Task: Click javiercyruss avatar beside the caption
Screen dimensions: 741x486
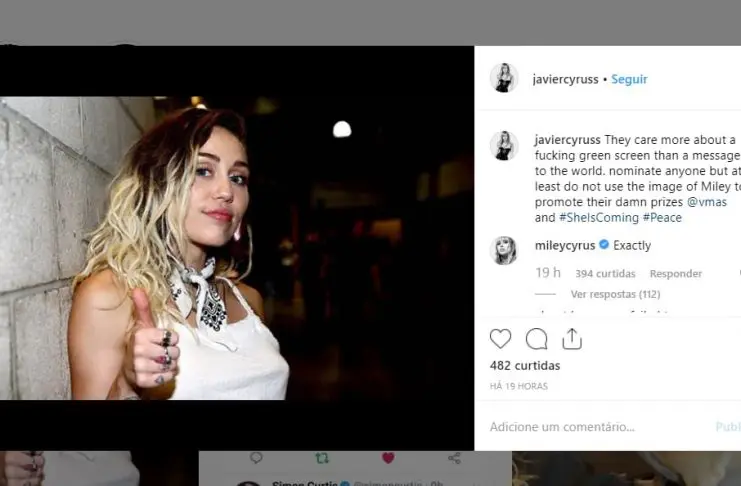Action: coord(504,145)
